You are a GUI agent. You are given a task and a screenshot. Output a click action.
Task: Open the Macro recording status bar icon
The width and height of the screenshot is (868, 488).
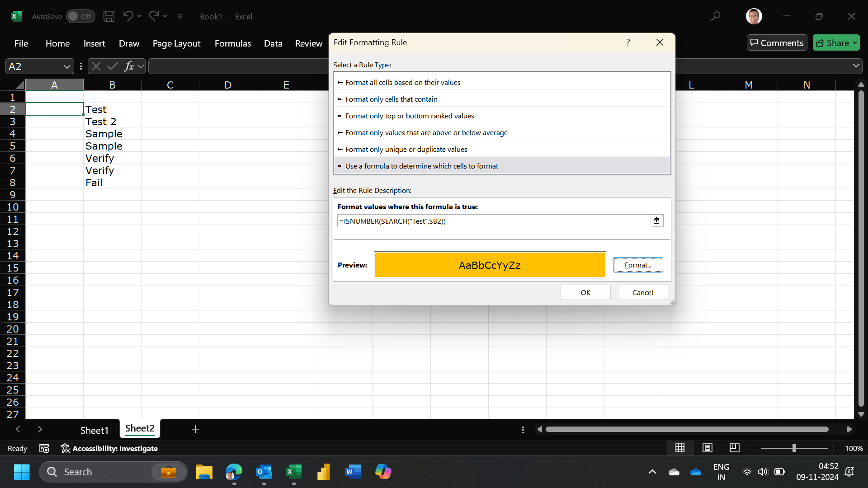click(44, 448)
